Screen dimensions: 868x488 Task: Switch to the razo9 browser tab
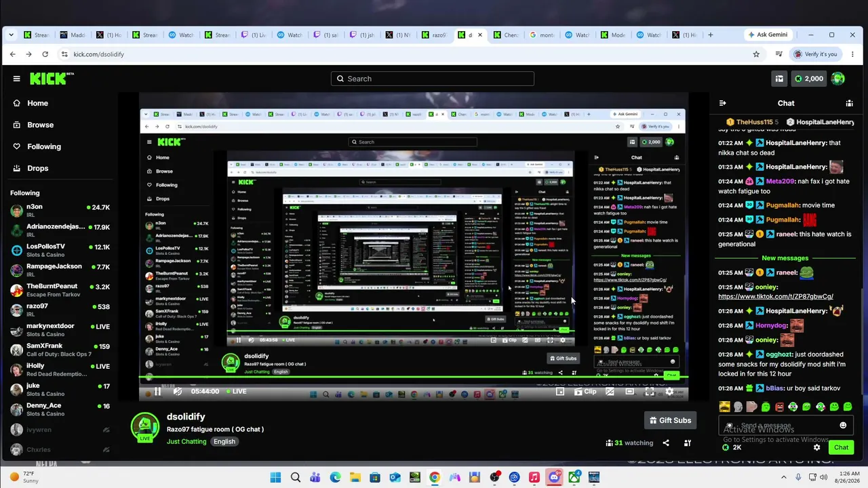434,35
